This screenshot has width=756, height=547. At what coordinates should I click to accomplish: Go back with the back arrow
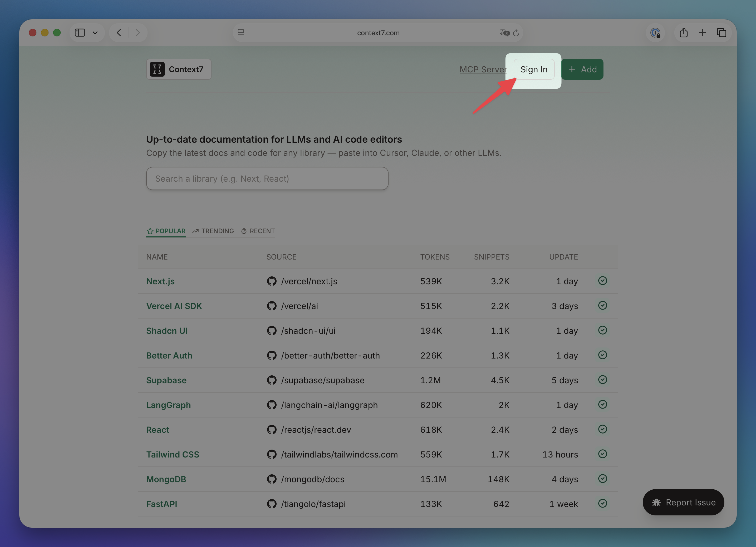coord(119,33)
